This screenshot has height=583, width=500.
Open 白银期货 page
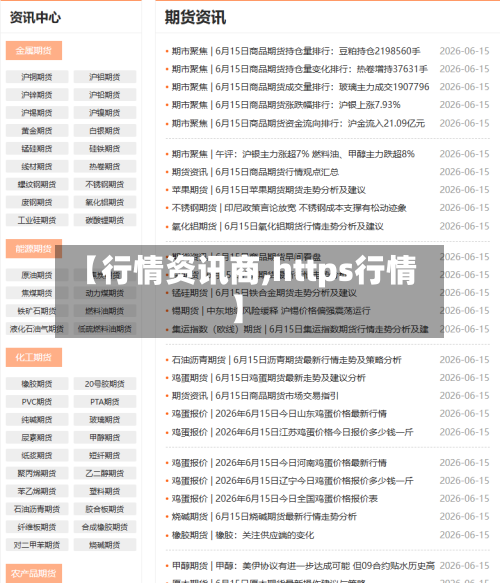click(105, 131)
